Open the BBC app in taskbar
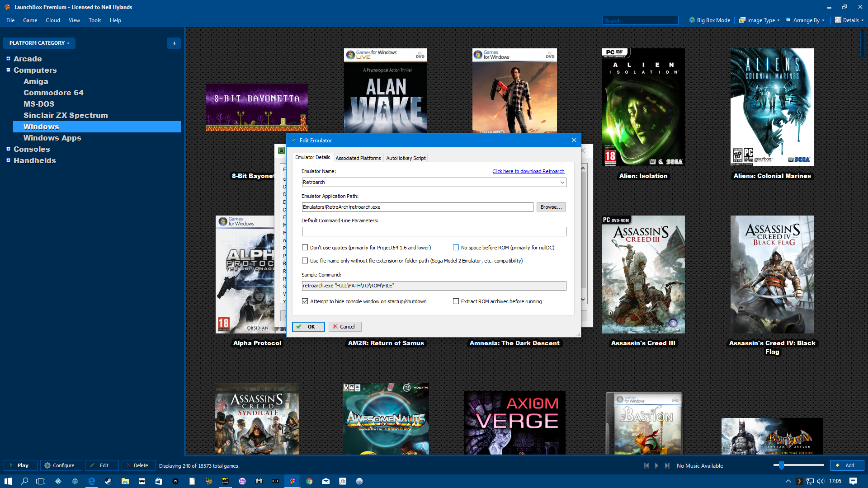This screenshot has width=868, height=488. coord(276,481)
